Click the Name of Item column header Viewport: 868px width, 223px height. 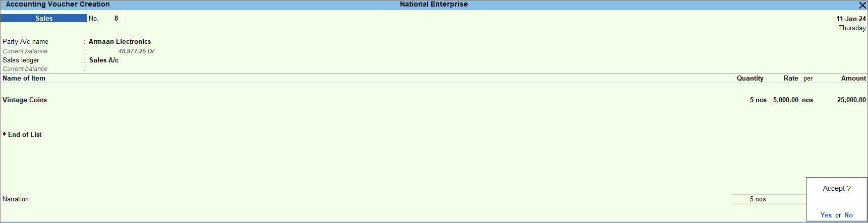[x=24, y=79]
